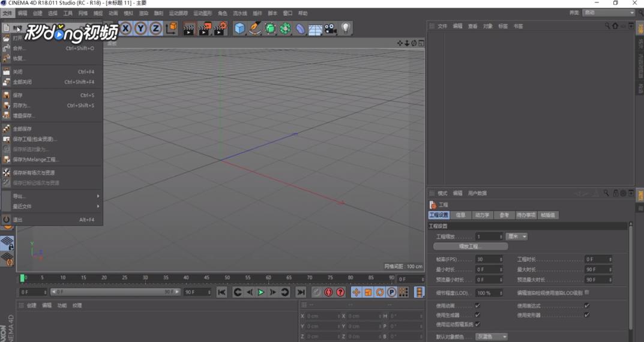Toggle the Z axis lock
This screenshot has width=644, height=342.
coord(155,28)
